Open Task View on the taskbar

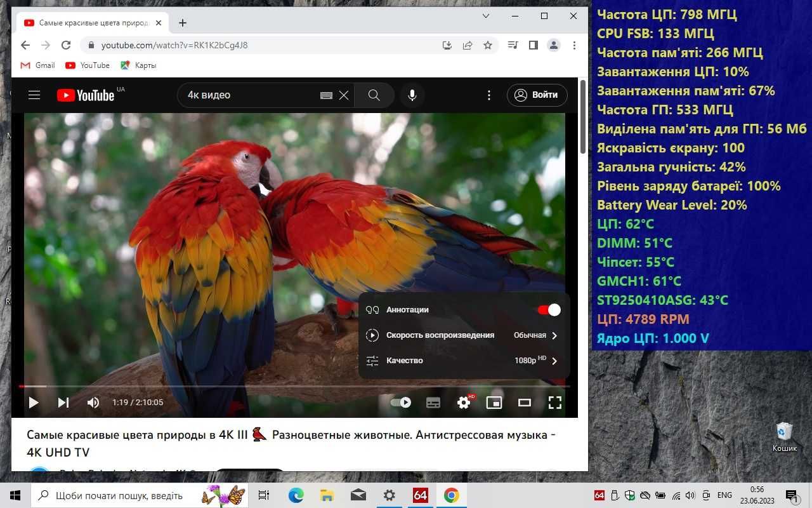265,495
